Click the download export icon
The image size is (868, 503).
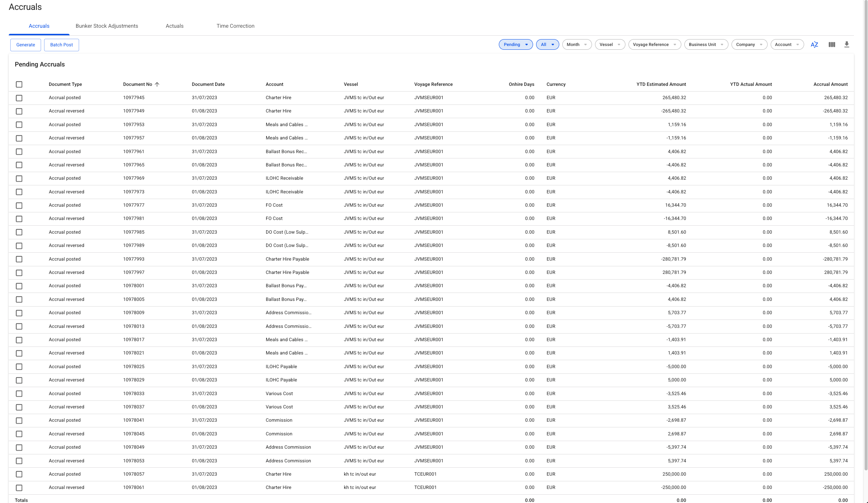tap(846, 44)
